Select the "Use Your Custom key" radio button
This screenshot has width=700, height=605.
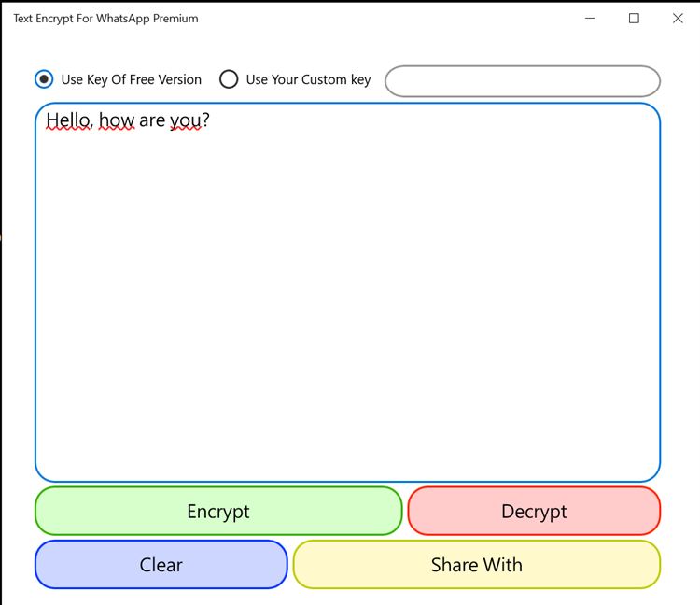[229, 79]
